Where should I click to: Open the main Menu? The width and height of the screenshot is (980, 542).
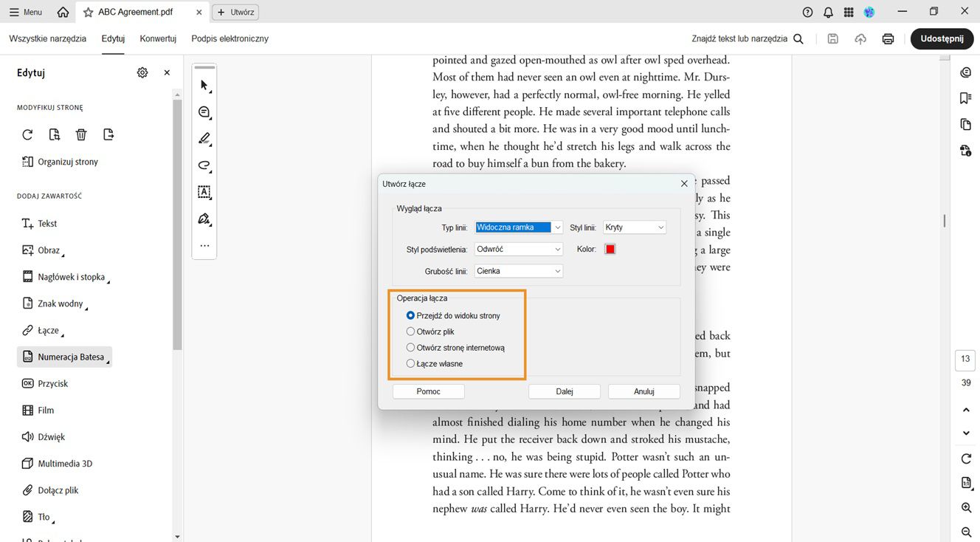point(25,13)
